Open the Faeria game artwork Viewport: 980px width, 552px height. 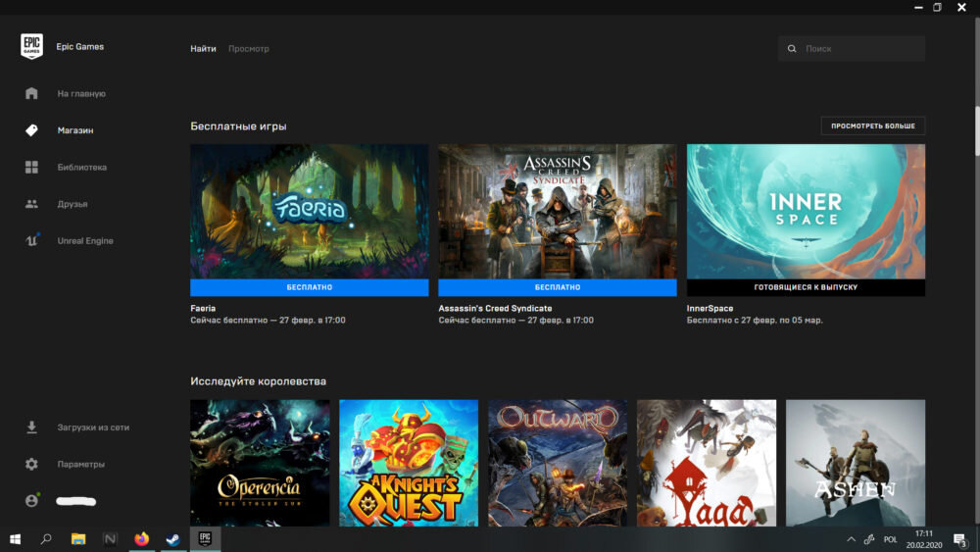pos(310,212)
